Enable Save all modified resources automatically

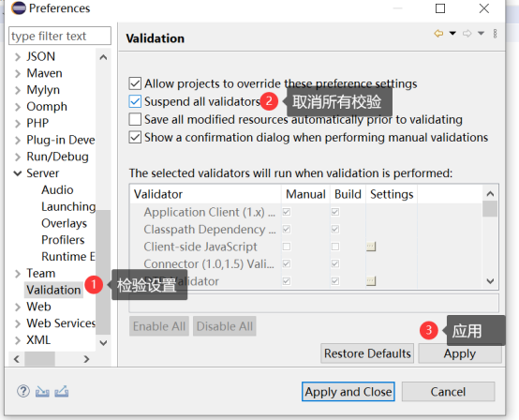click(135, 119)
